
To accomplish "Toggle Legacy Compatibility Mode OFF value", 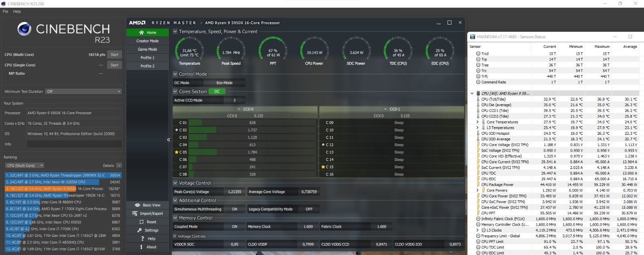I will coord(309,209).
